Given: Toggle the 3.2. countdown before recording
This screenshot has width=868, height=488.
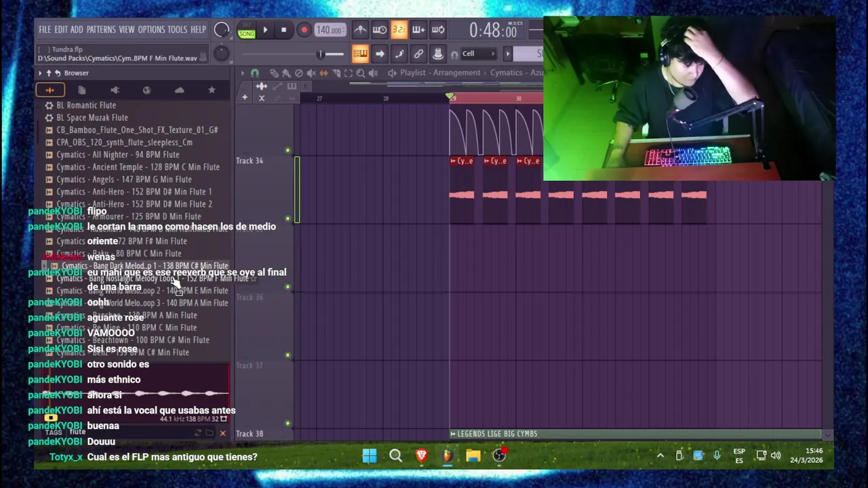Looking at the screenshot, I should click(x=399, y=30).
